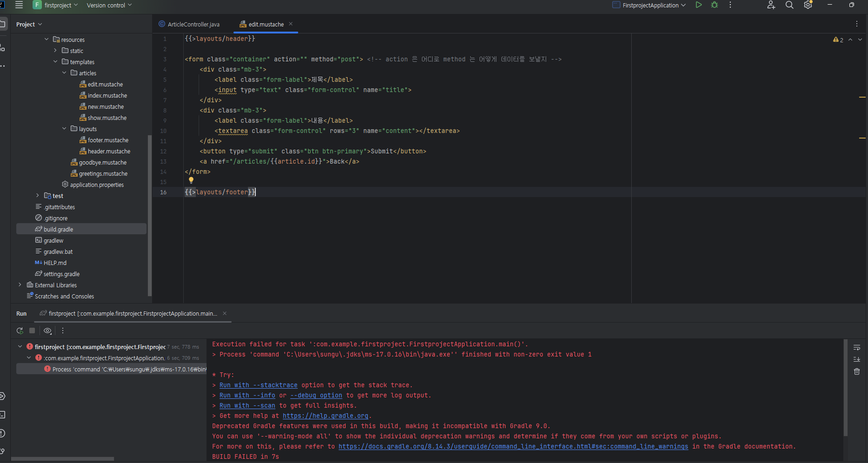
Task: Open firstproject project dropdown
Action: pyautogui.click(x=55, y=5)
